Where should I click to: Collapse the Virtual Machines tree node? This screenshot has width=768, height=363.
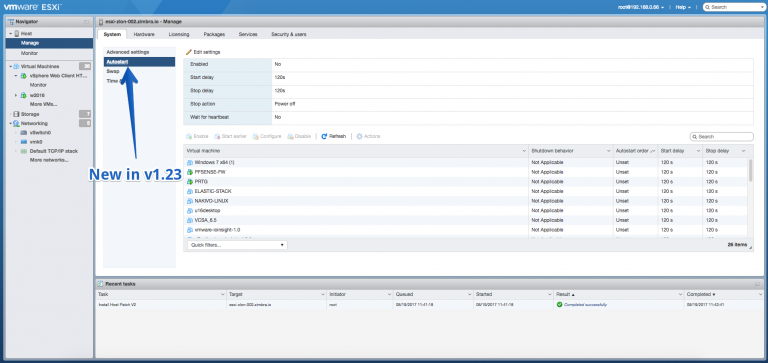(10, 66)
